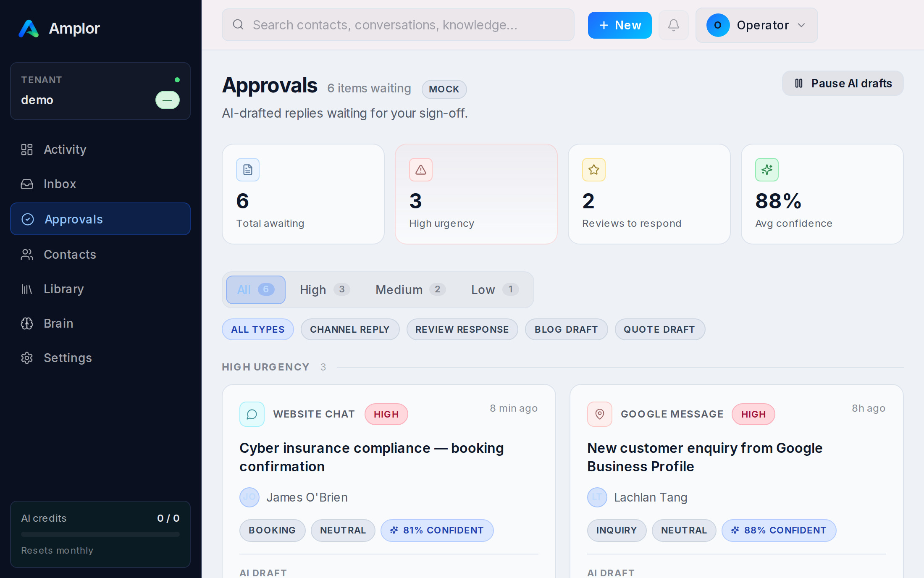Click the 81% CONFIDENT badge
Viewport: 924px width, 578px height.
437,530
